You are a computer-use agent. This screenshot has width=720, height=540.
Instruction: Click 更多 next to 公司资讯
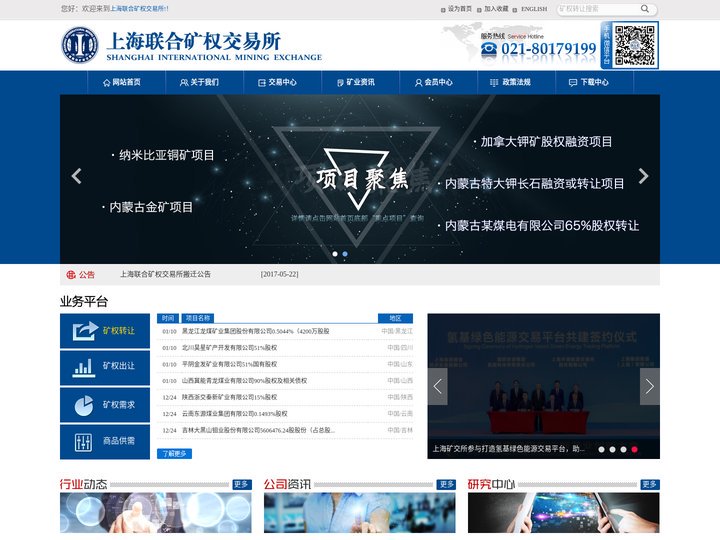(446, 484)
